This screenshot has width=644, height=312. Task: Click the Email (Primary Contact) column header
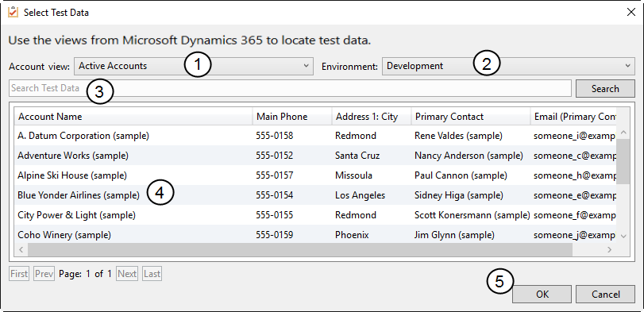(x=573, y=117)
